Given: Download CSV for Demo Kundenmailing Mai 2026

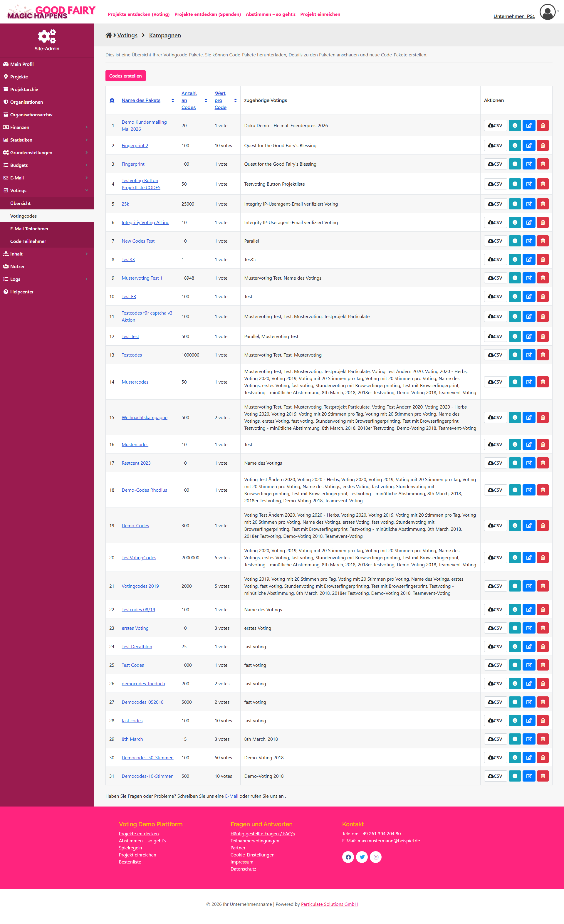Looking at the screenshot, I should coord(495,125).
